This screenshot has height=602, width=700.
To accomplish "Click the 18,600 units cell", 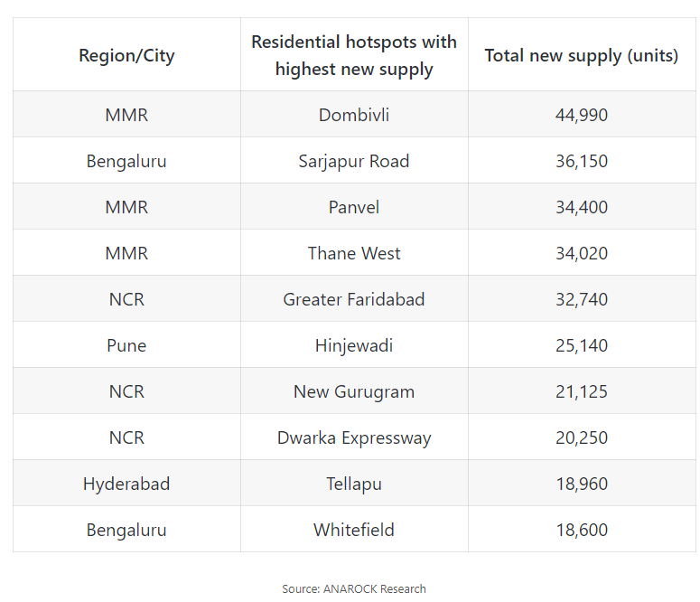I will (x=582, y=530).
